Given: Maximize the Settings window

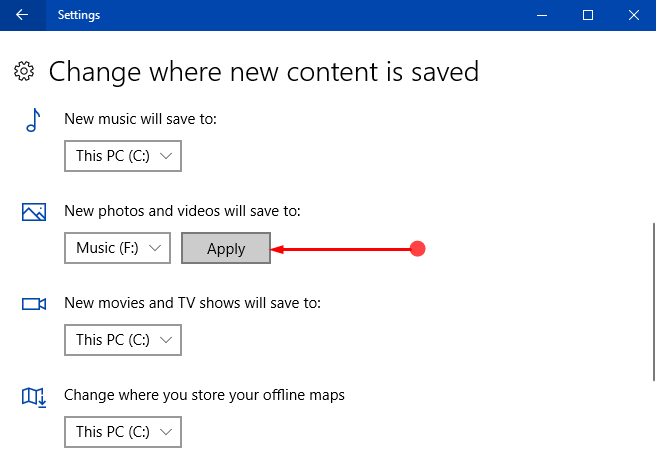Looking at the screenshot, I should (588, 15).
